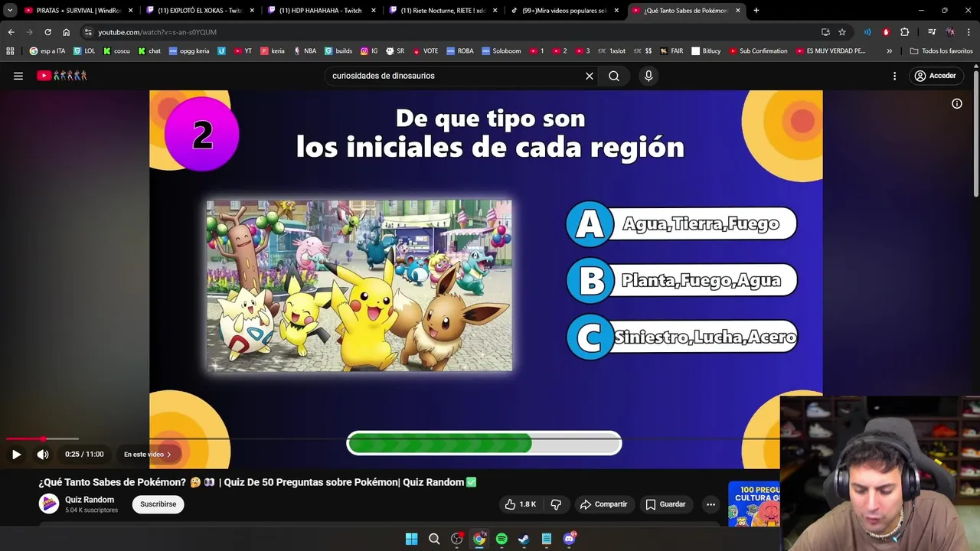Show video info card icon

click(x=957, y=103)
